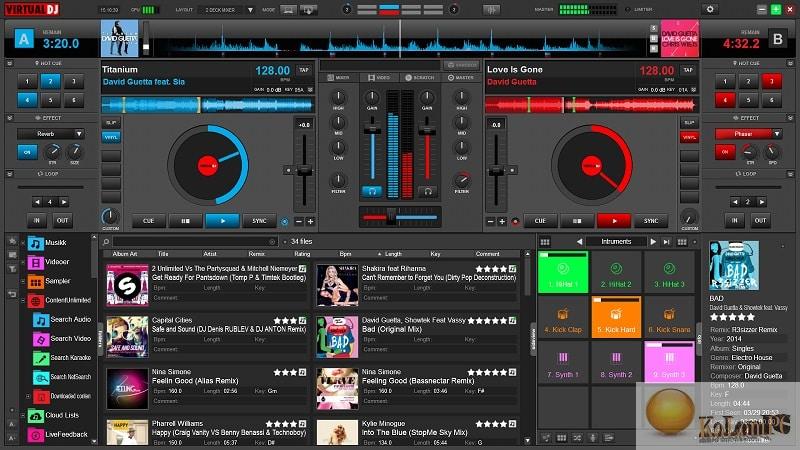Open settings with the gear icon
The width and height of the screenshot is (800, 450).
pyautogui.click(x=710, y=9)
